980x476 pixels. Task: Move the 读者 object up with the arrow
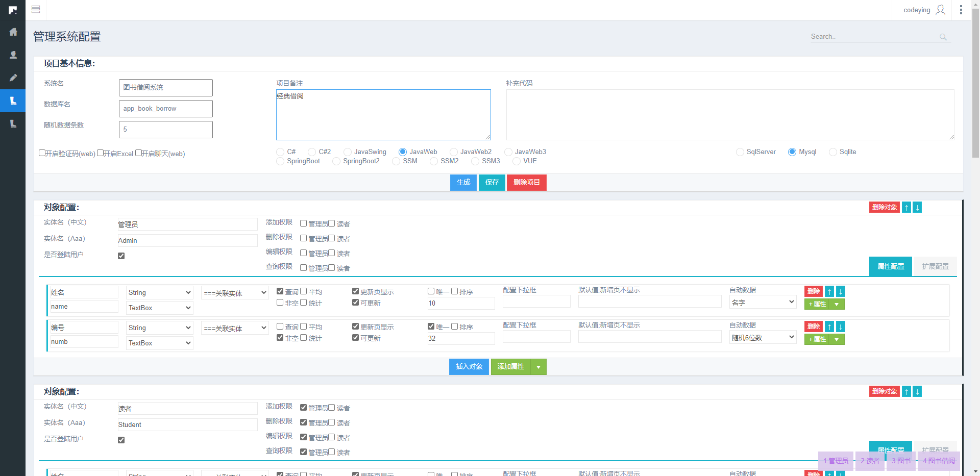[x=906, y=391]
